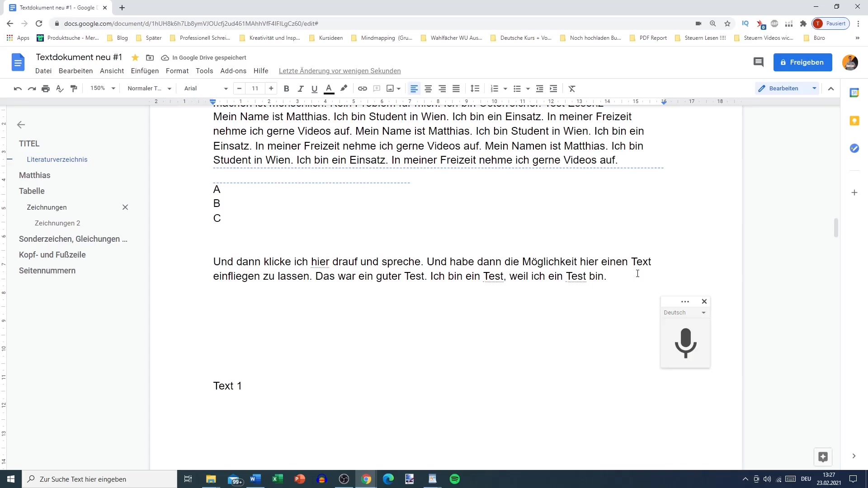This screenshot has width=868, height=488.
Task: Open the text color picker
Action: pyautogui.click(x=329, y=89)
